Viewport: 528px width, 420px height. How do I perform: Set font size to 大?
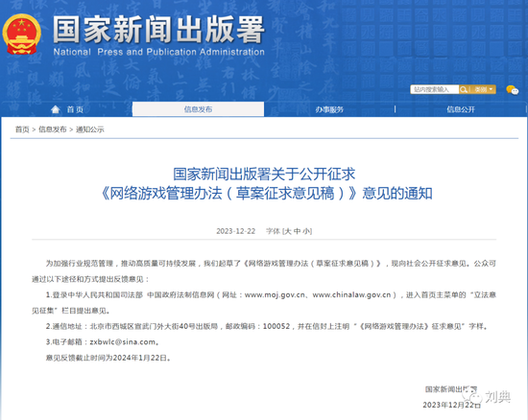288,231
